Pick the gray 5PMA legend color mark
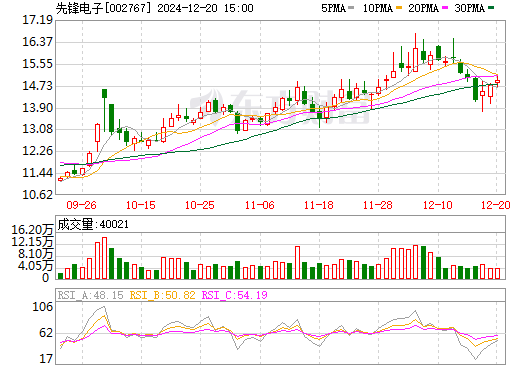Viewport: 520px width, 365px height. pyautogui.click(x=351, y=8)
